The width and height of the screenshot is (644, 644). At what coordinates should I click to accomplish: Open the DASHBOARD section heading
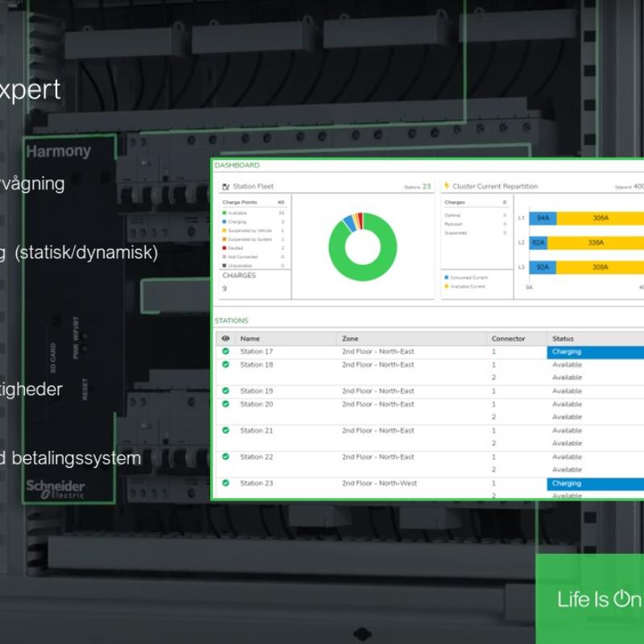237,165
